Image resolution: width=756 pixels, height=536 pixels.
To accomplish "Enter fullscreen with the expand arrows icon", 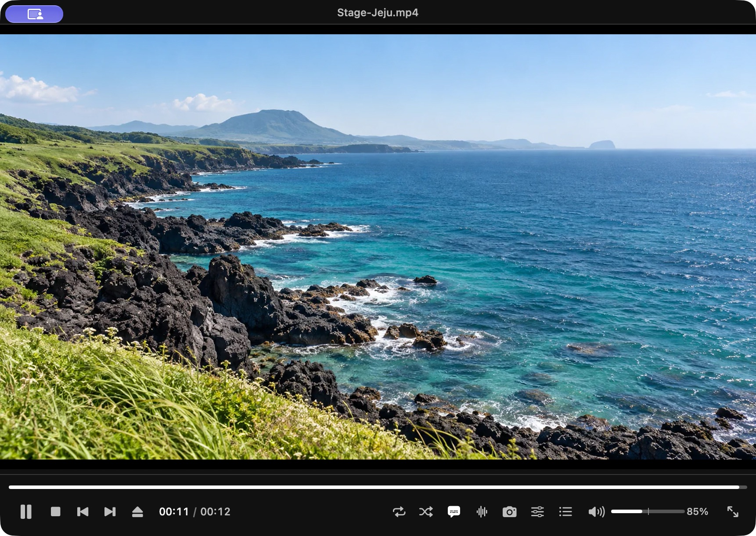I will [x=733, y=512].
